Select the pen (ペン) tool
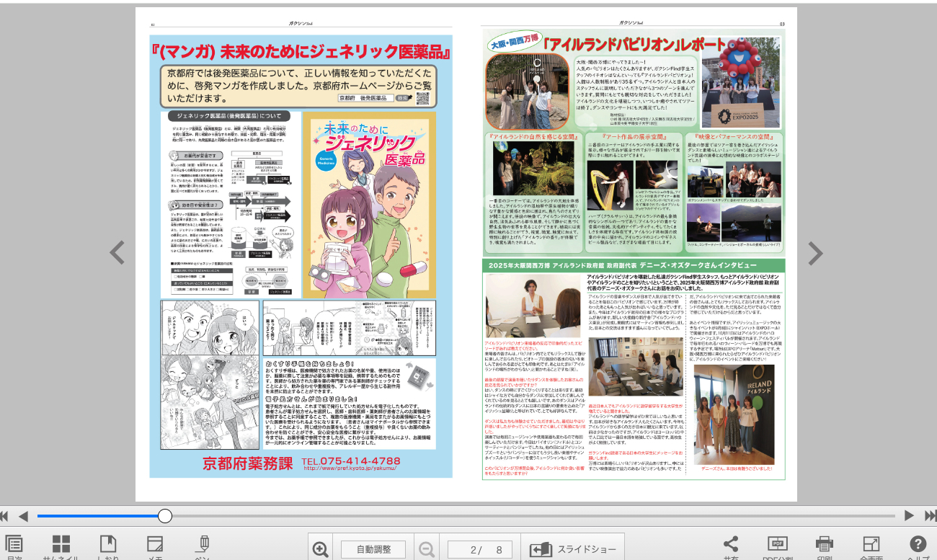The width and height of the screenshot is (937, 560). point(203,546)
